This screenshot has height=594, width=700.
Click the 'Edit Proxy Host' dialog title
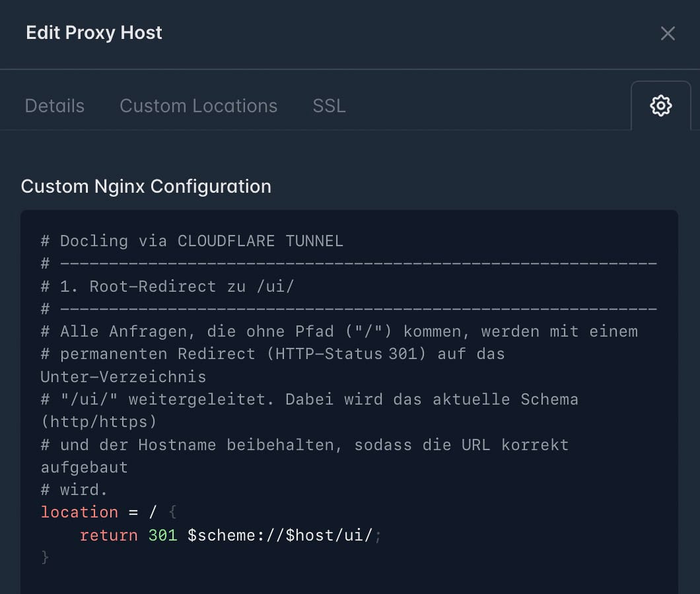click(x=94, y=33)
